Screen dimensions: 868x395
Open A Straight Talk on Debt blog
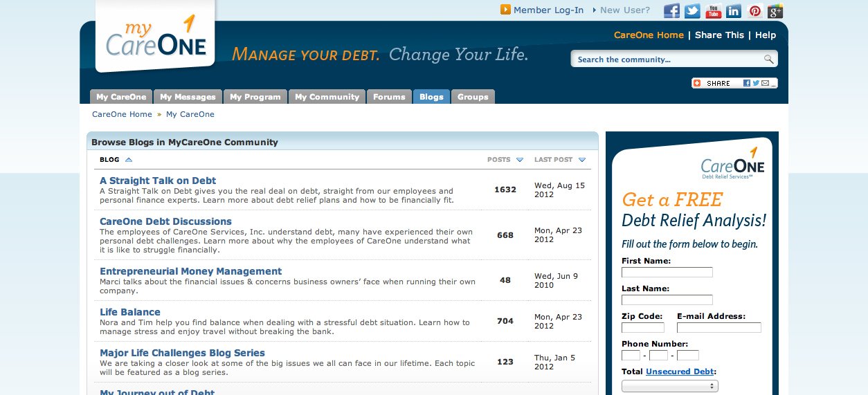(158, 181)
